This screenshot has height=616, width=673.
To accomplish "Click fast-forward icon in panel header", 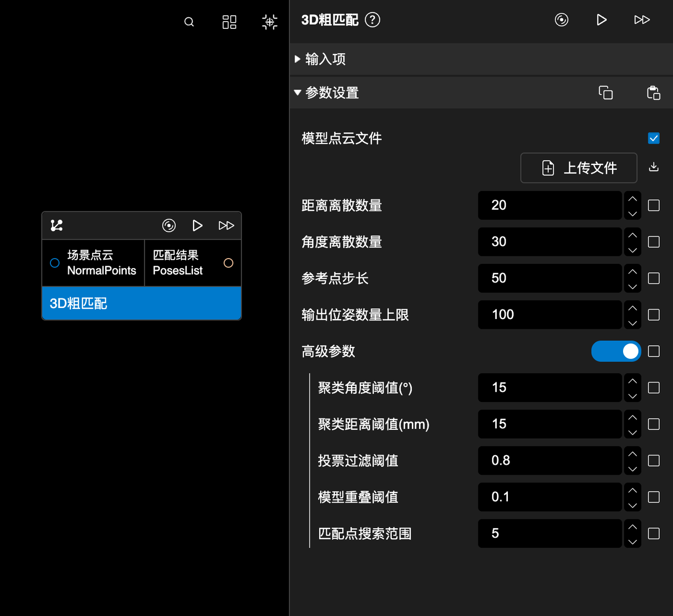I will [642, 20].
